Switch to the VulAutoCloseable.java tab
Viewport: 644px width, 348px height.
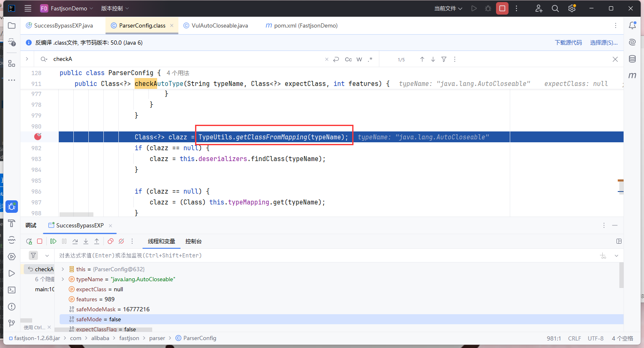[x=219, y=25]
